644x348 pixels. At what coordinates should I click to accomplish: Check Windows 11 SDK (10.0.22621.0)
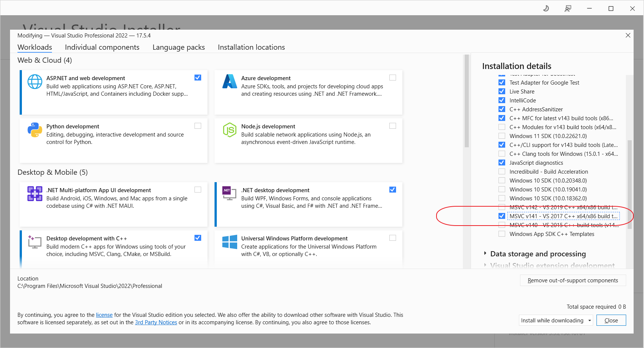pyautogui.click(x=502, y=136)
